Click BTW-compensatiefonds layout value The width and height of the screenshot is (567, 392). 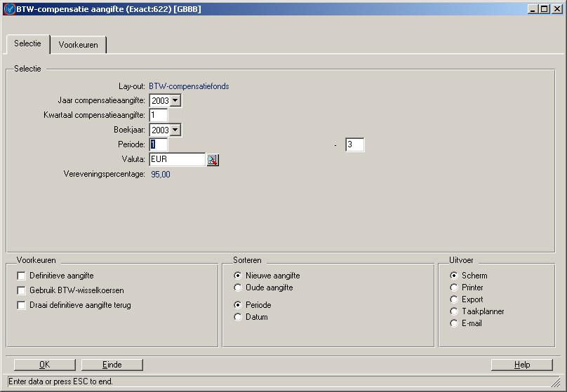(x=189, y=86)
